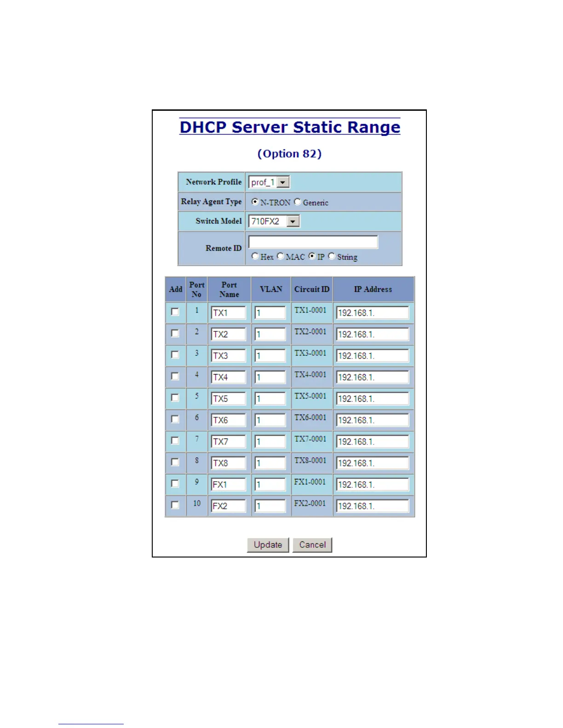Edit the Port Name field FX2
The height and width of the screenshot is (728, 563).
click(229, 506)
